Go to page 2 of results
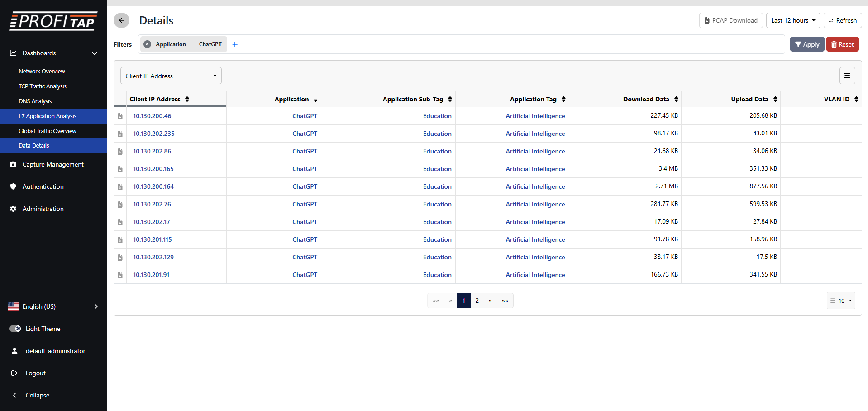The width and height of the screenshot is (868, 411). point(477,301)
